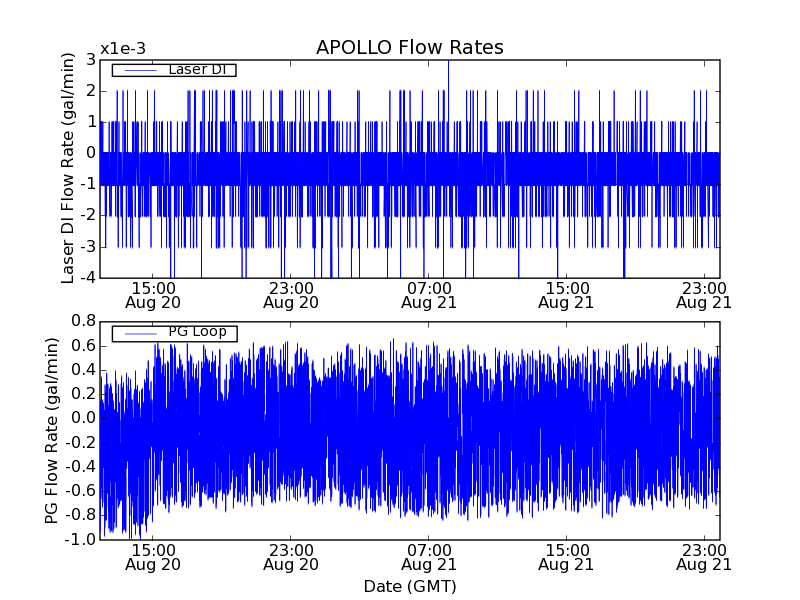Select the "Laser DI" legend label
The image size is (800, 600).
click(x=195, y=69)
